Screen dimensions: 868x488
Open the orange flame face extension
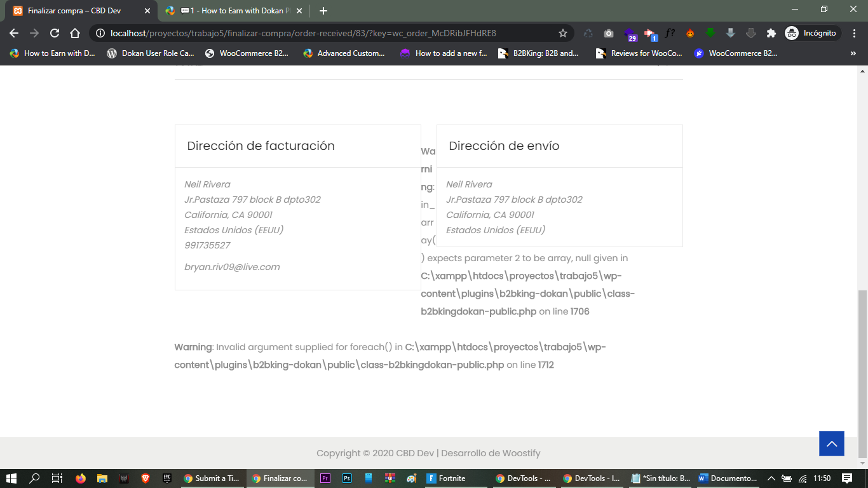(690, 33)
